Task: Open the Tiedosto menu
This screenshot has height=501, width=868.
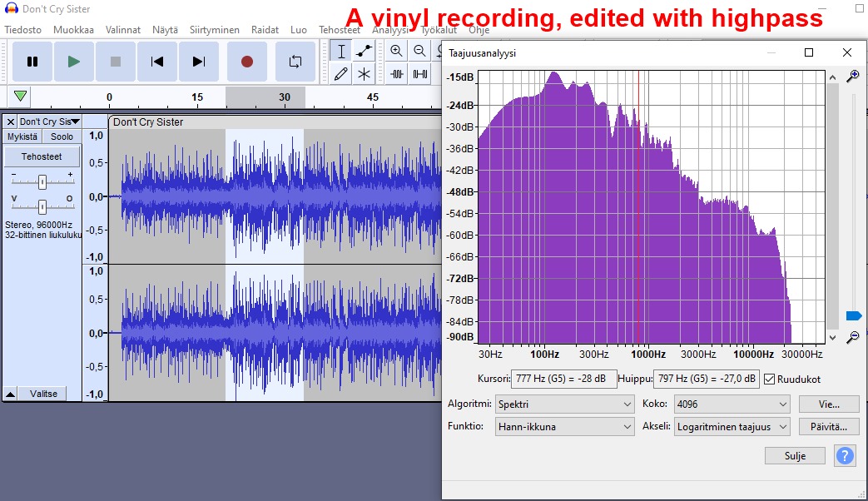Action: [x=22, y=30]
